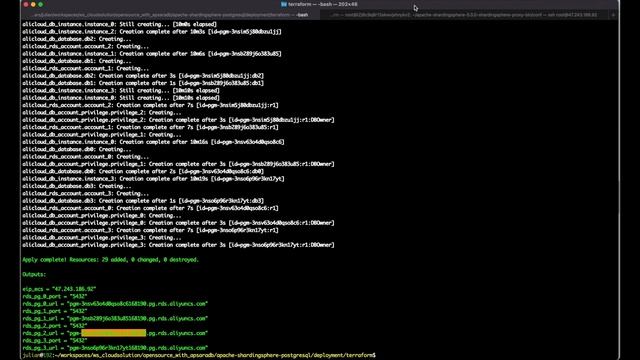This screenshot has width=640, height=360.
Task: Click the account_2 'Creation complete after 7s' line
Action: (x=150, y=105)
